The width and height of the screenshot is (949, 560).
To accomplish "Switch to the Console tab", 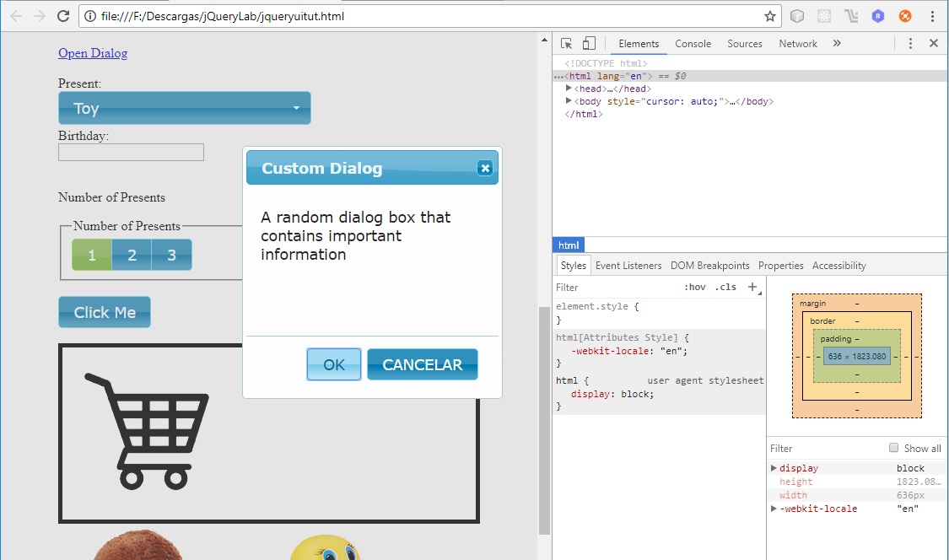I will click(693, 44).
